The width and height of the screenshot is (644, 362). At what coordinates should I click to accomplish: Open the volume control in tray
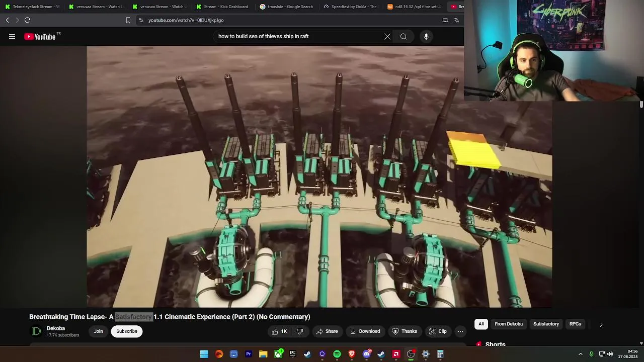click(x=610, y=354)
